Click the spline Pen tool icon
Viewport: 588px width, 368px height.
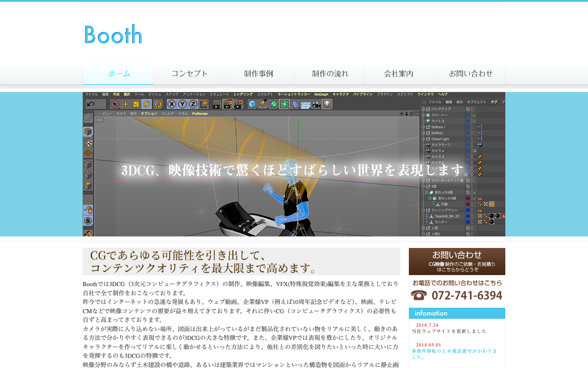263,104
